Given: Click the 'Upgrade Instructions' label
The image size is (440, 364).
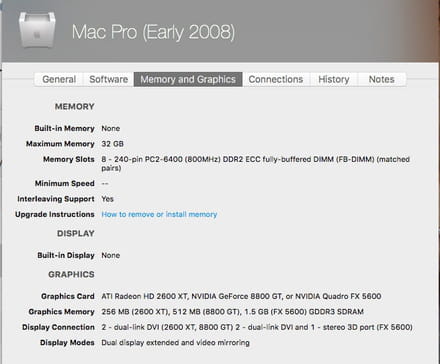Looking at the screenshot, I should 55,214.
